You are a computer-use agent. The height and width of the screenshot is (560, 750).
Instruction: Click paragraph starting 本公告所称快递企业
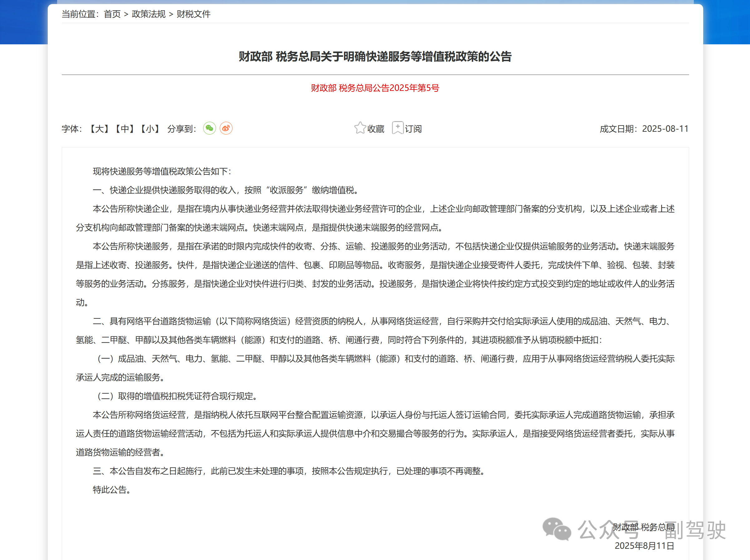(x=375, y=218)
